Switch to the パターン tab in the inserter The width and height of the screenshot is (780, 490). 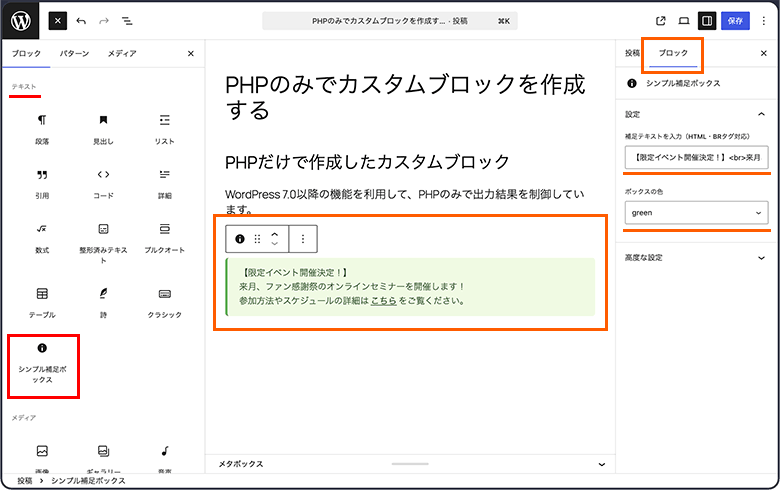pos(75,53)
